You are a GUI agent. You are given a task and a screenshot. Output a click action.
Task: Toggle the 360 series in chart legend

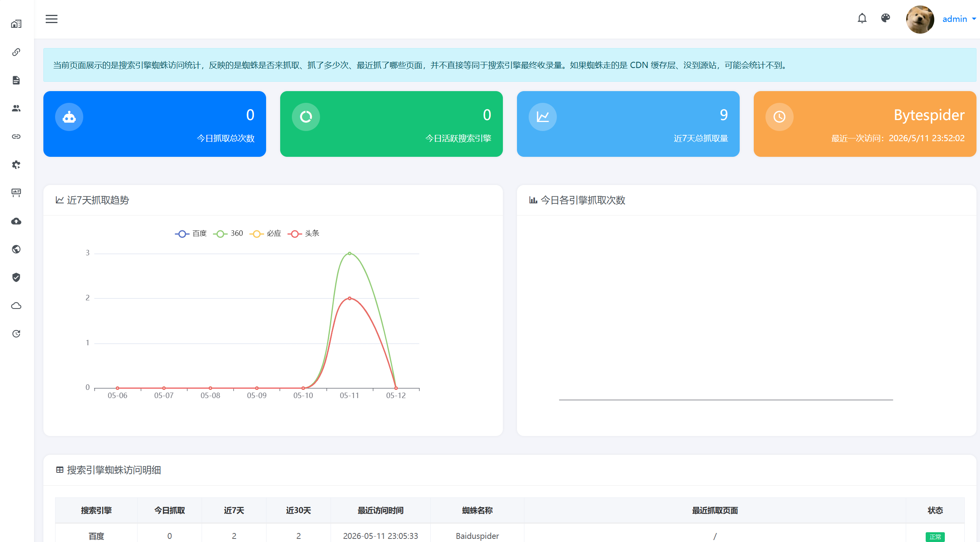tap(228, 233)
